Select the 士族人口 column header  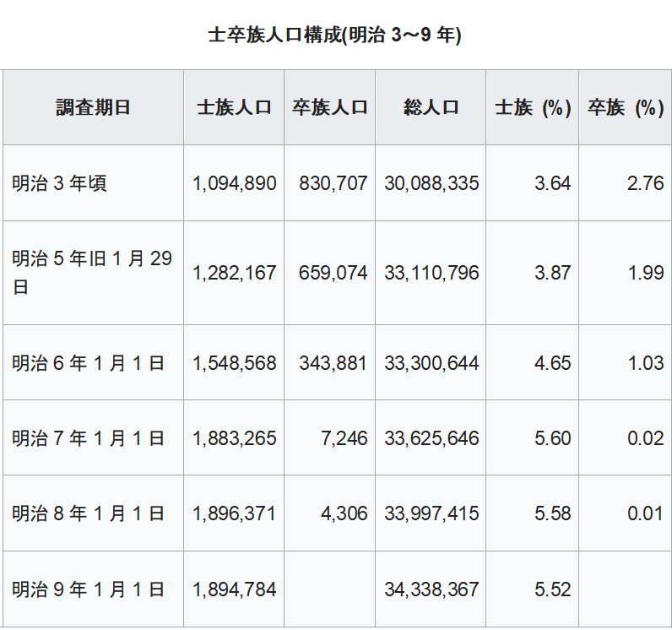pyautogui.click(x=234, y=108)
